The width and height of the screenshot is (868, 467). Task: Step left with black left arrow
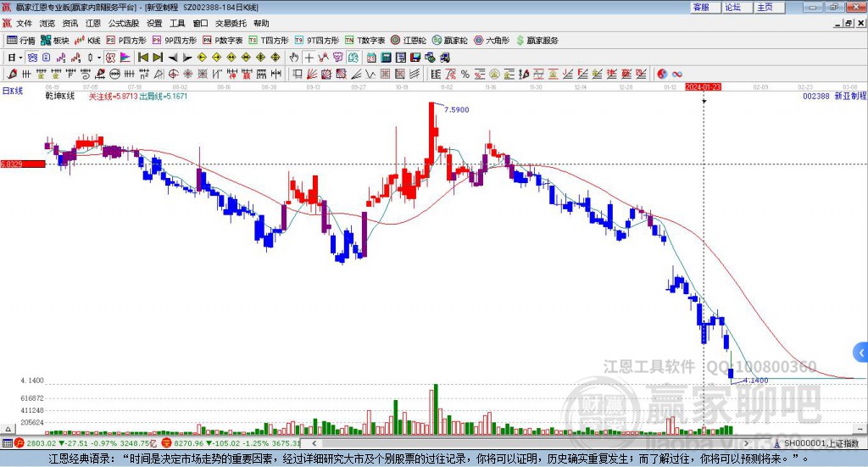(173, 58)
